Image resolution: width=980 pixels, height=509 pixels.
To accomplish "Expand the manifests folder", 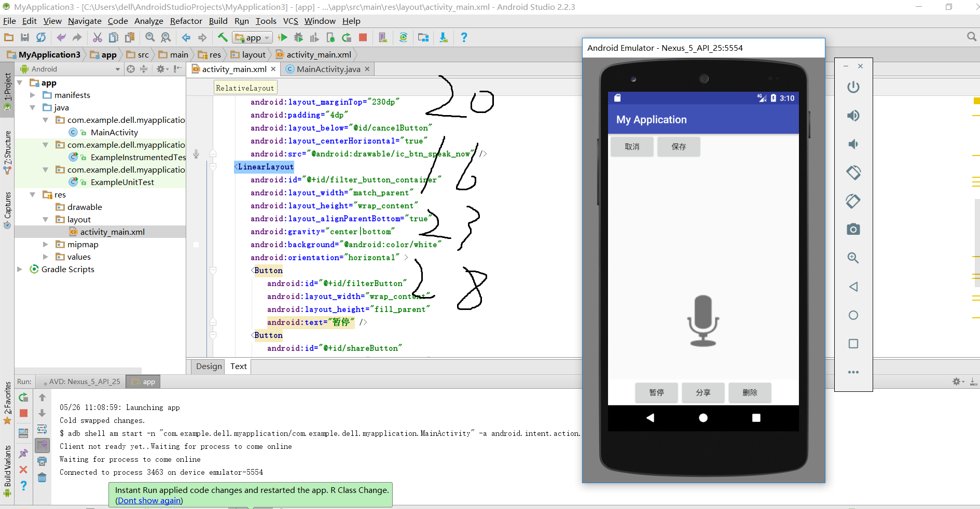I will pyautogui.click(x=32, y=95).
